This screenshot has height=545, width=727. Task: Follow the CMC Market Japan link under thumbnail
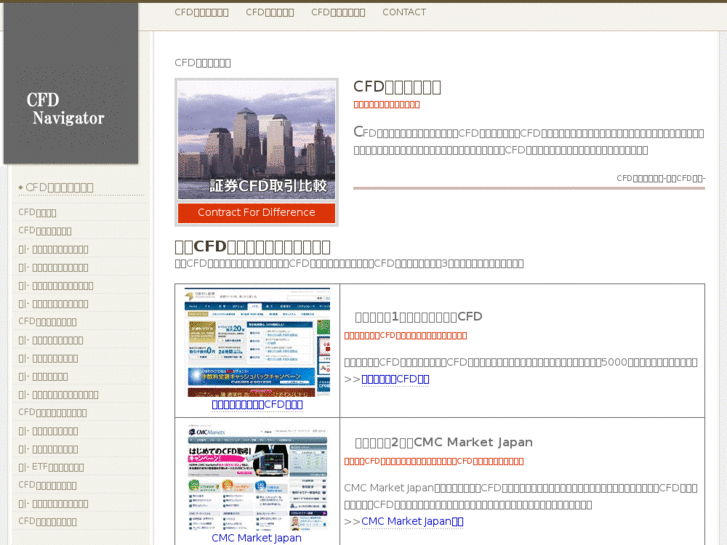(256, 538)
